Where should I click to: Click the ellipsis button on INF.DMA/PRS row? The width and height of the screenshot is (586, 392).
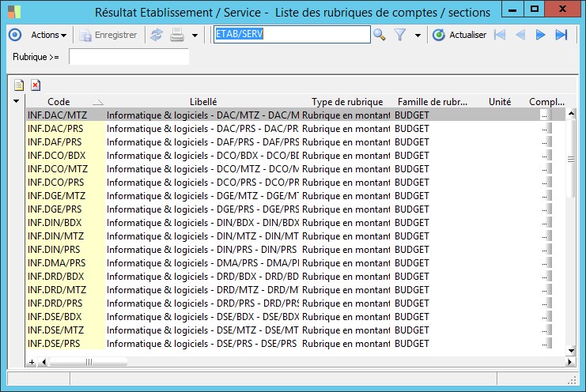point(545,263)
